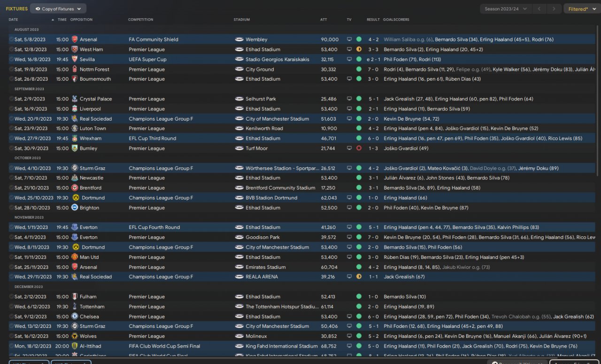Click the Liverpool club badge
This screenshot has height=364, width=601.
click(74, 109)
